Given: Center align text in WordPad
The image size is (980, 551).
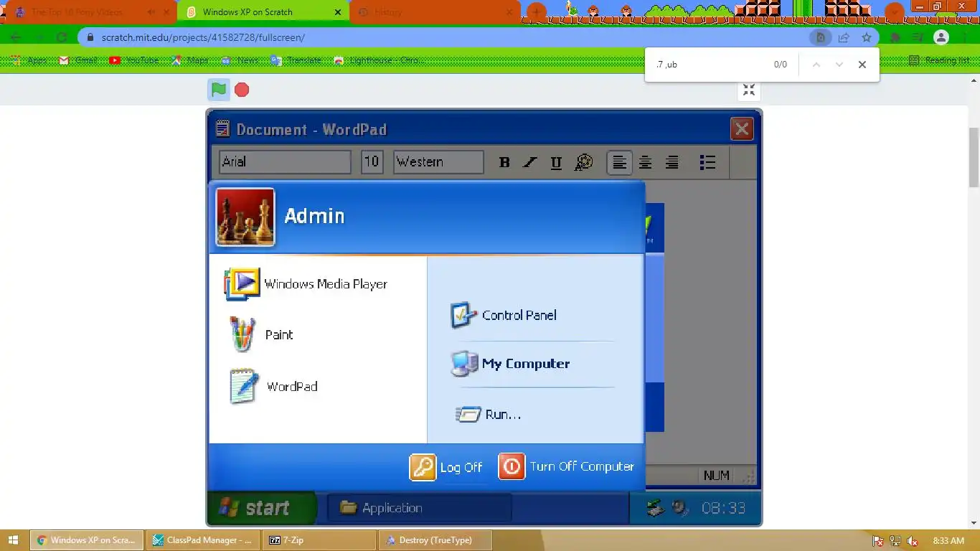Looking at the screenshot, I should coord(646,162).
